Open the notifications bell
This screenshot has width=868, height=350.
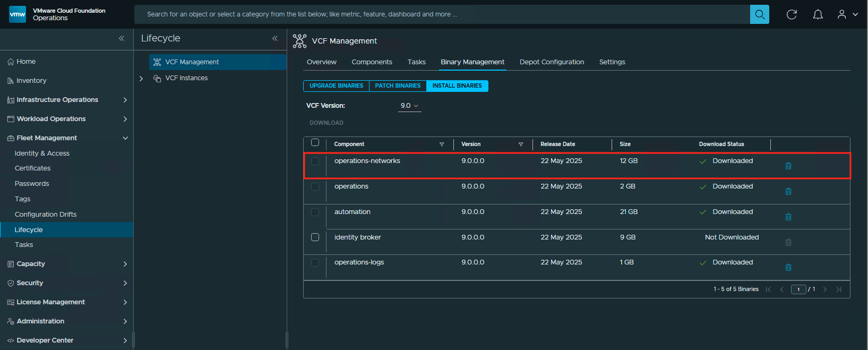pos(818,14)
